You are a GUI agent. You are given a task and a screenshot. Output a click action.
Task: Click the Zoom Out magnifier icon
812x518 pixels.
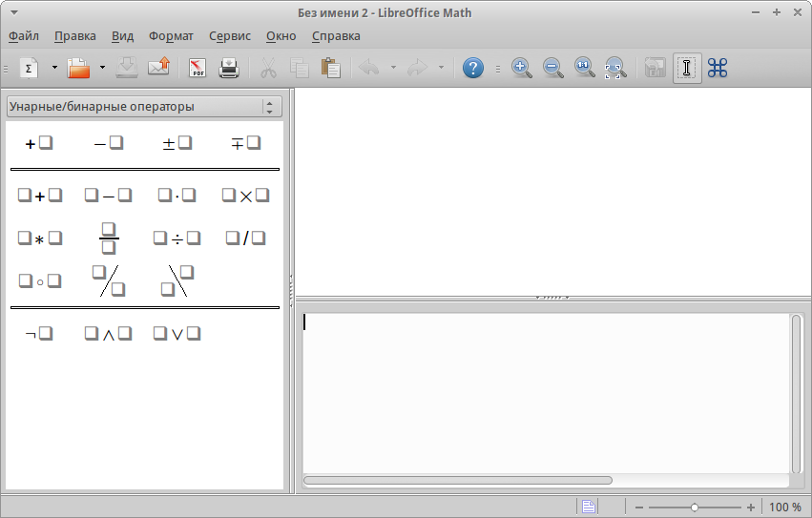552,68
